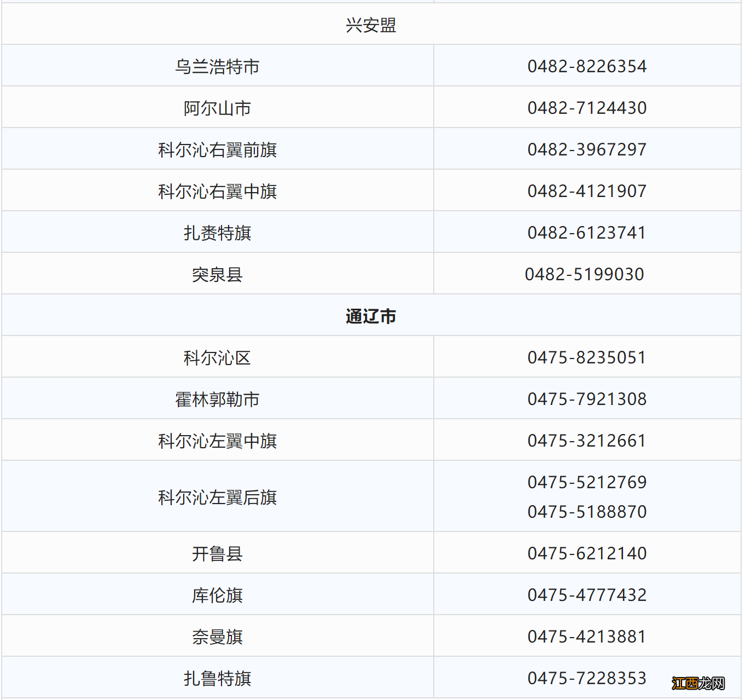Click the 霍林郭勒市 cell

point(217,399)
